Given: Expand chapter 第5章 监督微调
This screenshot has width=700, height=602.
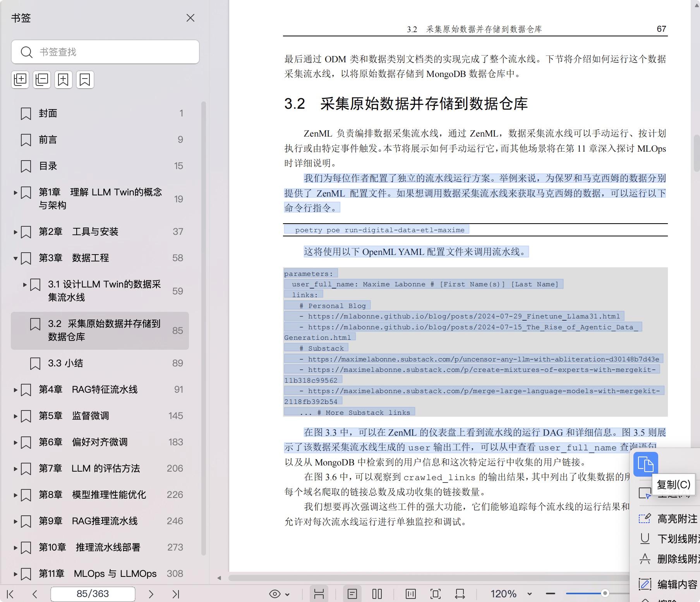Looking at the screenshot, I should (15, 416).
